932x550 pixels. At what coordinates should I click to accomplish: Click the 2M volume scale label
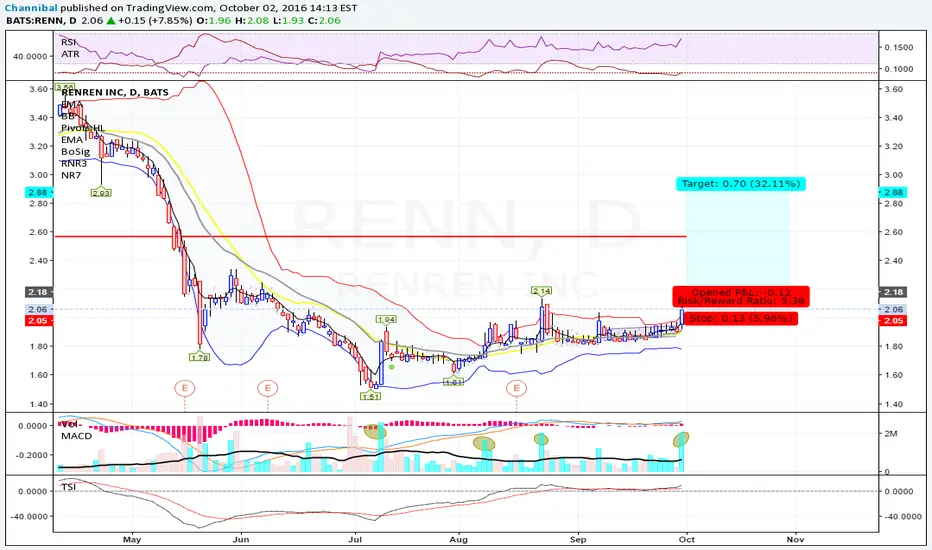pos(890,433)
